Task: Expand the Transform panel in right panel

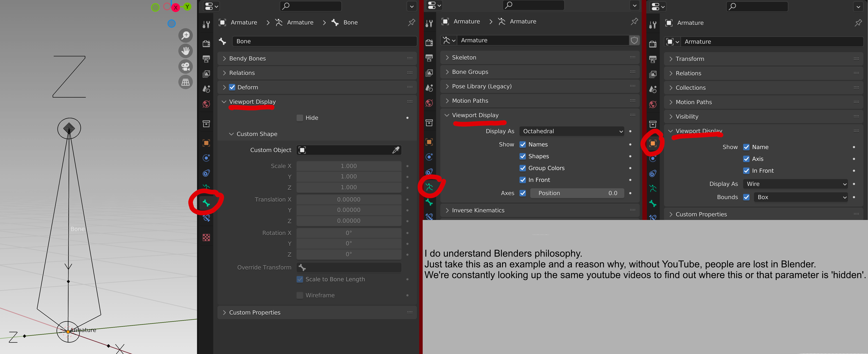Action: pyautogui.click(x=763, y=59)
